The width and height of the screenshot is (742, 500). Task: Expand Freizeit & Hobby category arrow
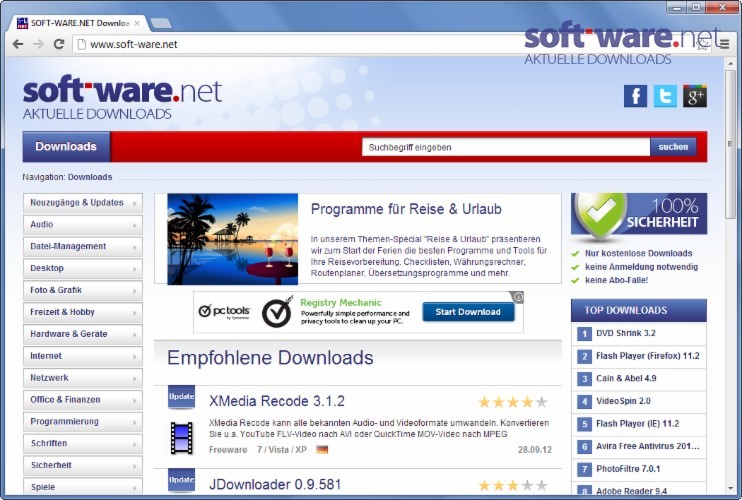(134, 313)
